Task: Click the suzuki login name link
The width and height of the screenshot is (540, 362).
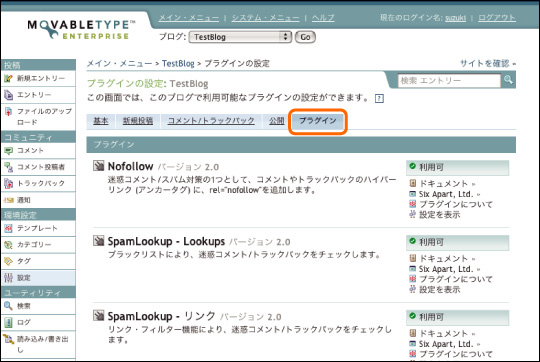Action: pos(455,18)
